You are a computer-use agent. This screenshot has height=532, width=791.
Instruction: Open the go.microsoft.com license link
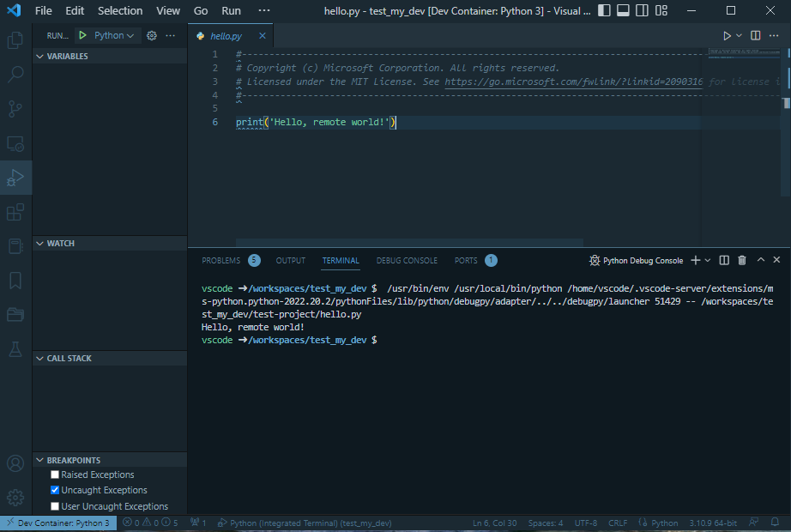click(x=574, y=82)
